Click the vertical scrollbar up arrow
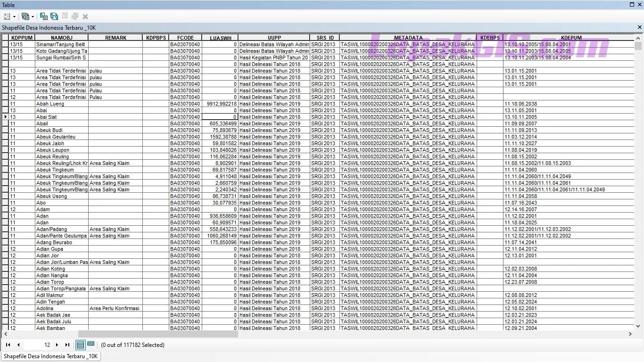The image size is (644, 362). [x=638, y=38]
